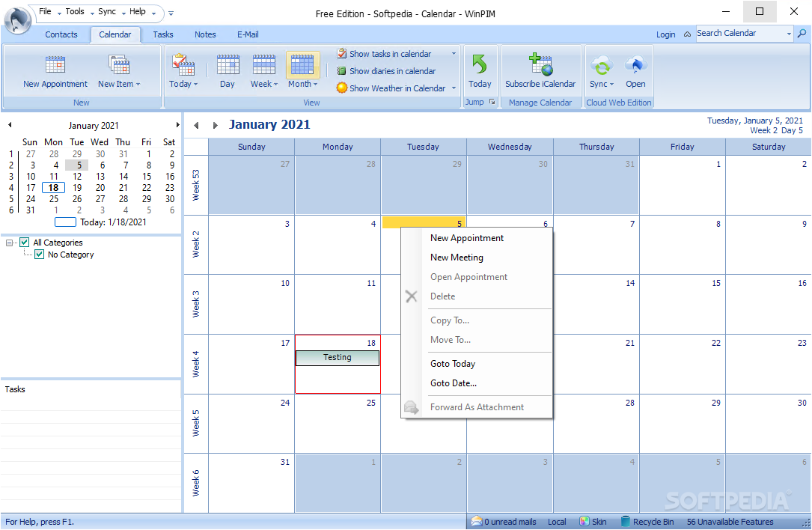Open the Show tasks in calendar dropdown arrow

coord(454,54)
